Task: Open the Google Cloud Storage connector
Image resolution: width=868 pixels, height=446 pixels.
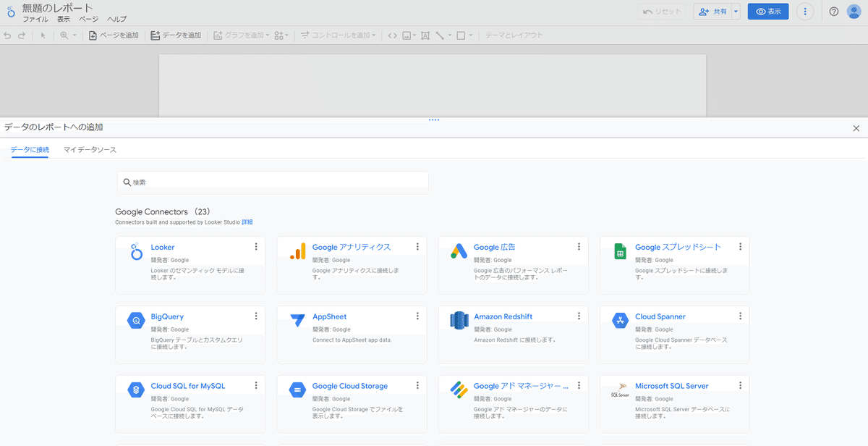Action: [350, 386]
